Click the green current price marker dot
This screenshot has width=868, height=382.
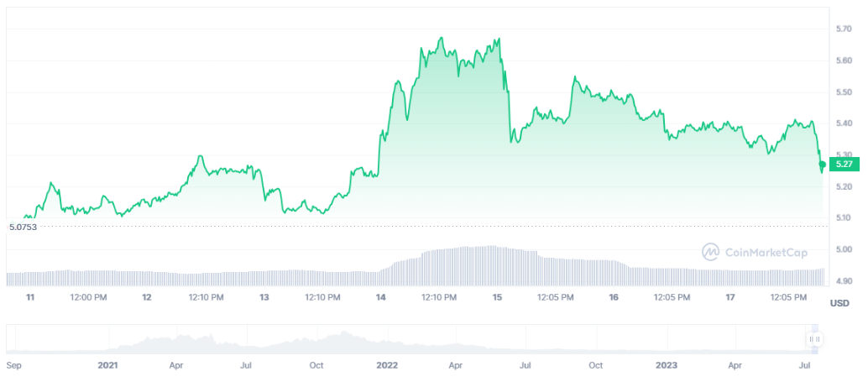[822, 165]
